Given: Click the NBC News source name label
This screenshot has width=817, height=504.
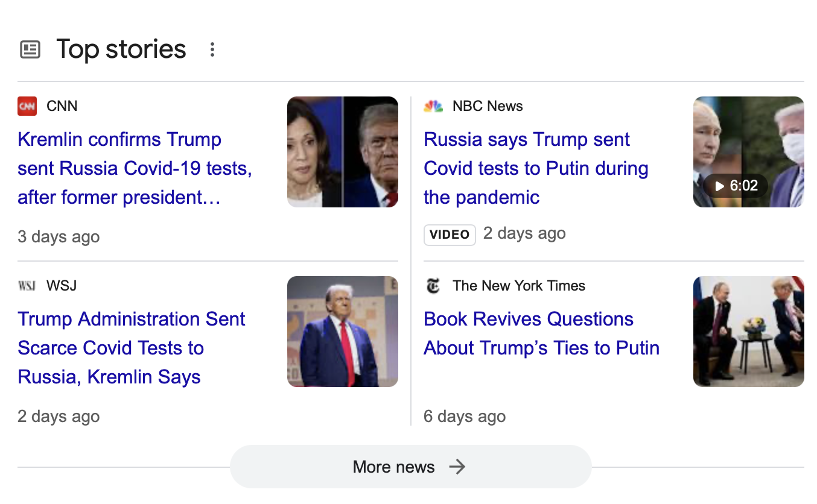Looking at the screenshot, I should (x=488, y=106).
